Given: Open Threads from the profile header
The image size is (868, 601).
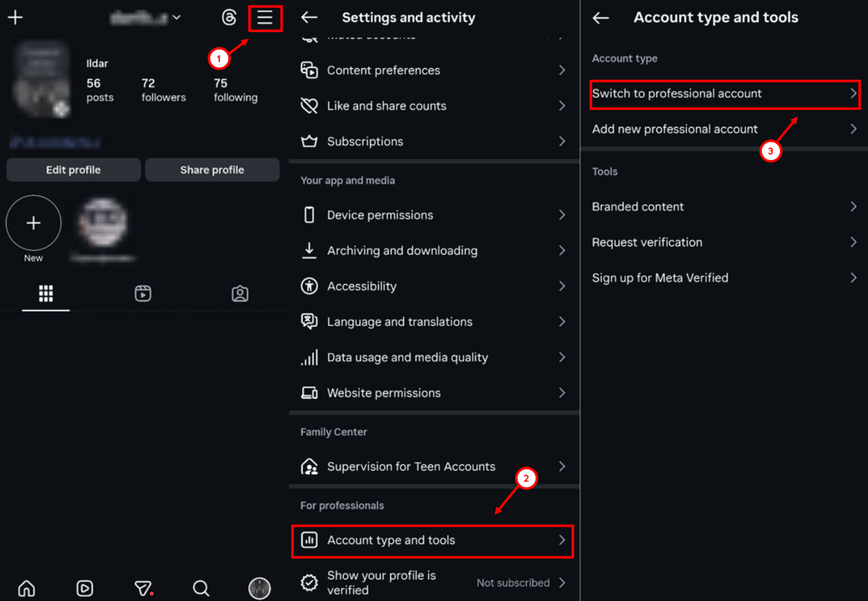Looking at the screenshot, I should pyautogui.click(x=229, y=18).
